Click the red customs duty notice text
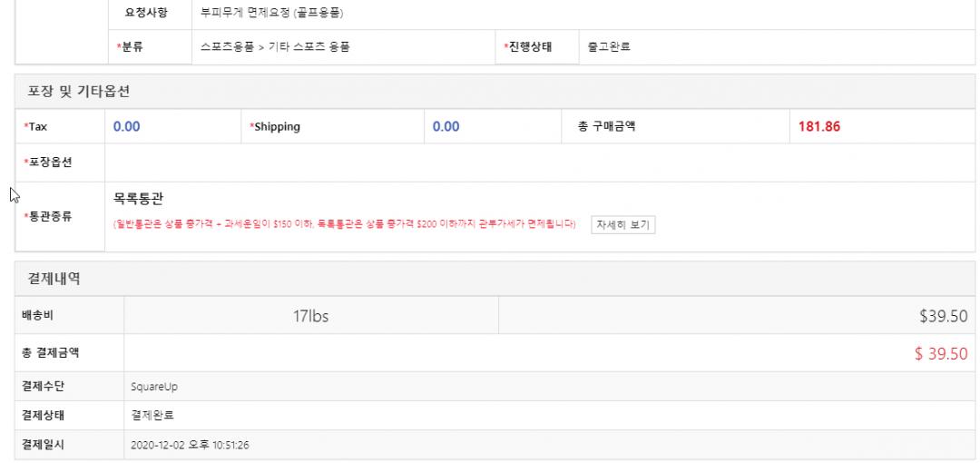Screen dimensions: 980x463 pos(345,225)
